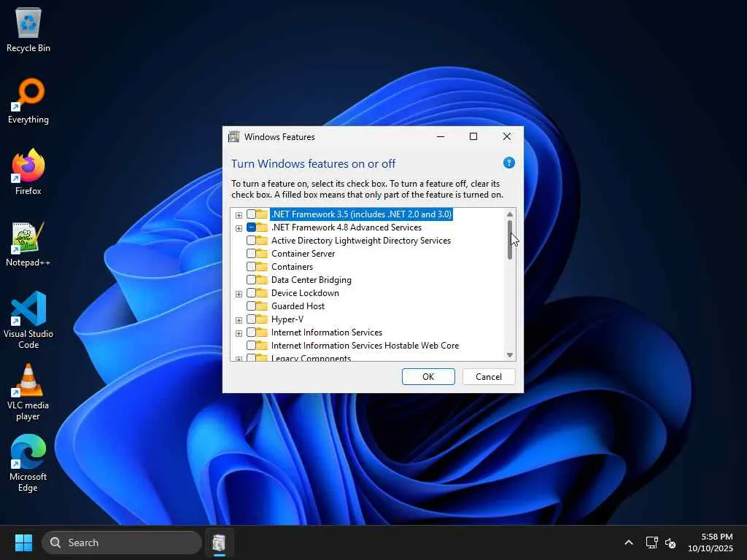
Task: Click the Cancel button
Action: pos(488,377)
